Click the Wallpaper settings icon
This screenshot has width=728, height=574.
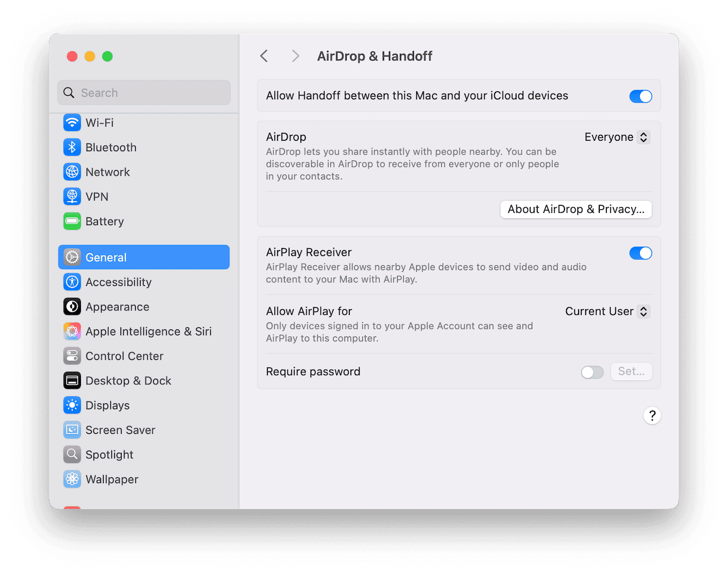[x=72, y=479]
